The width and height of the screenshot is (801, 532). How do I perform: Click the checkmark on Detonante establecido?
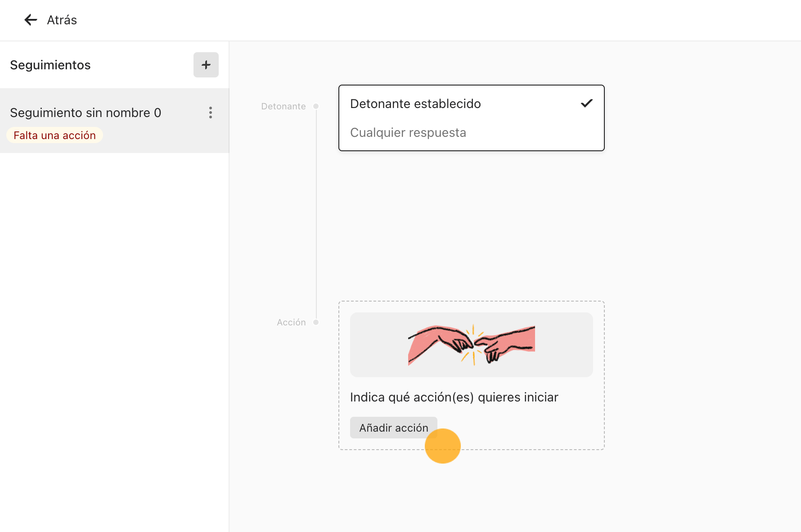586,104
